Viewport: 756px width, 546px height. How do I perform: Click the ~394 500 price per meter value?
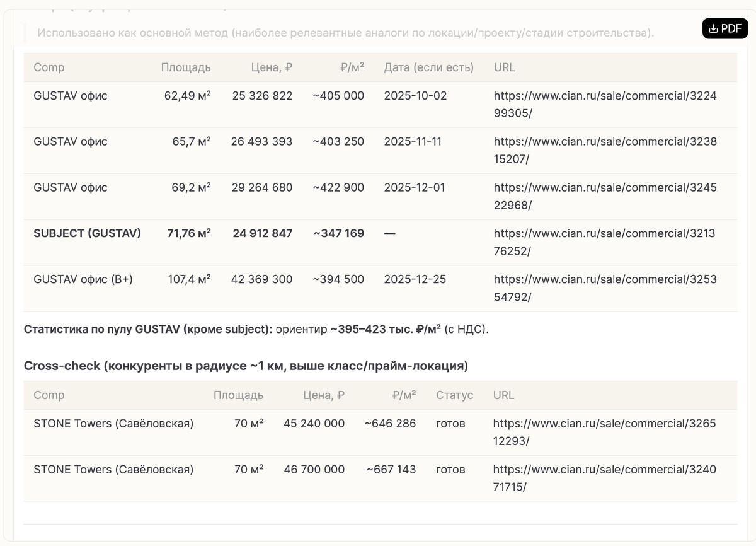click(338, 279)
